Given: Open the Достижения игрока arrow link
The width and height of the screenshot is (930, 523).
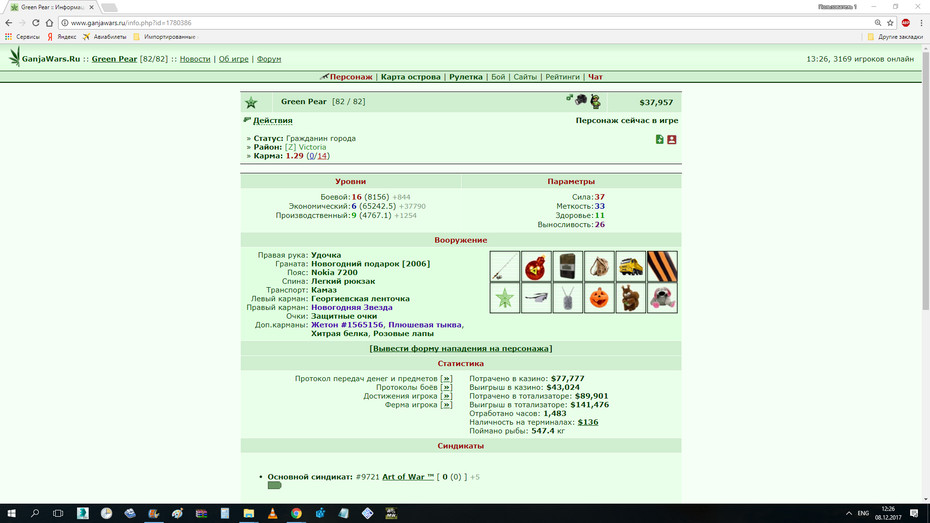Looking at the screenshot, I should (x=447, y=396).
